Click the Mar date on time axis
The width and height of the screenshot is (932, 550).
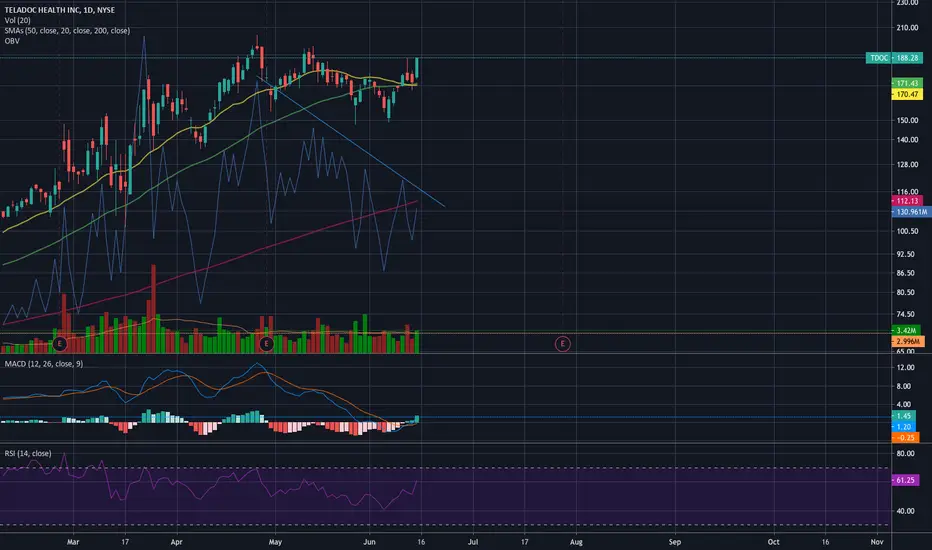(73, 542)
